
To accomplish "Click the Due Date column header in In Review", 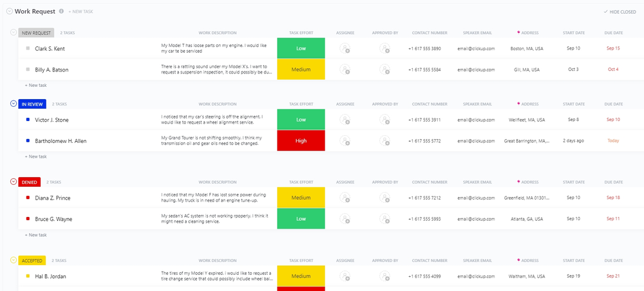I will coord(613,104).
